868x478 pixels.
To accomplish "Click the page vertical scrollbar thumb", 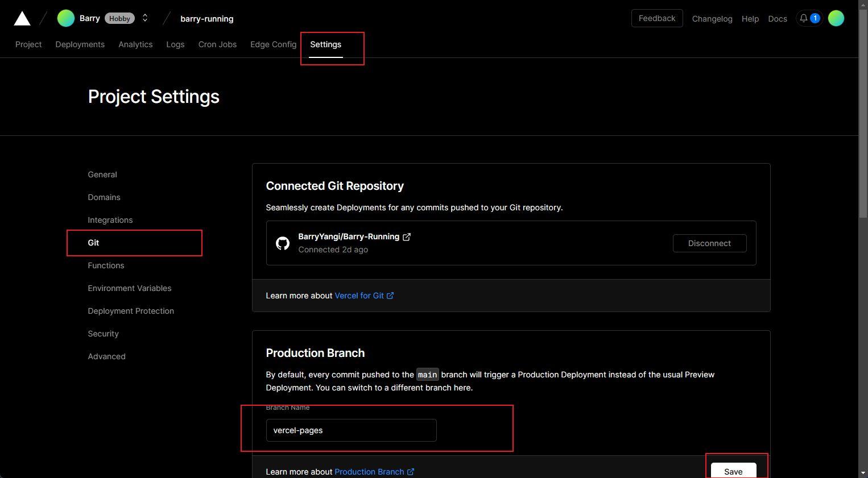I will (863, 113).
